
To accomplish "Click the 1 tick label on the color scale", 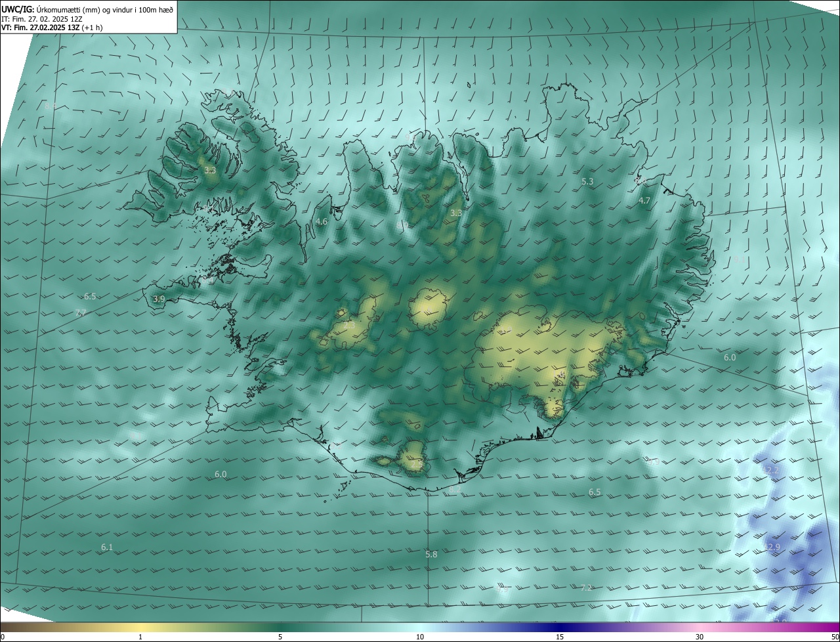I will (141, 637).
